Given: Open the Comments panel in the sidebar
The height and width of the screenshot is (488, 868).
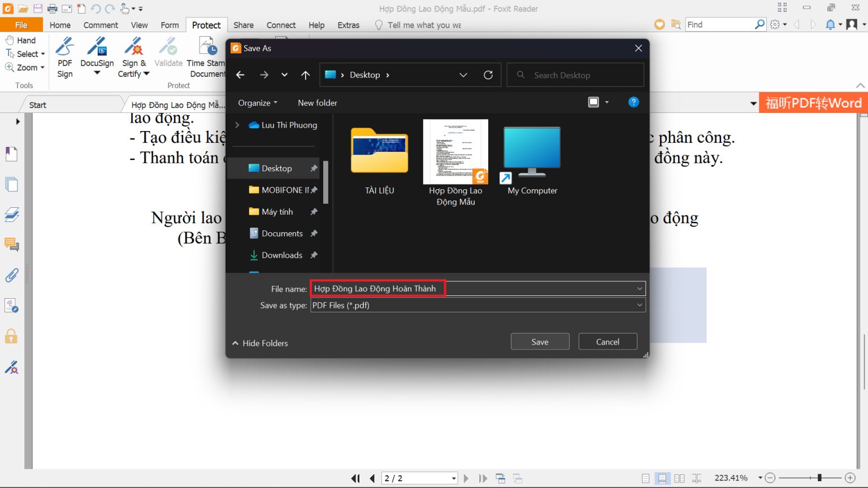Looking at the screenshot, I should 12,245.
